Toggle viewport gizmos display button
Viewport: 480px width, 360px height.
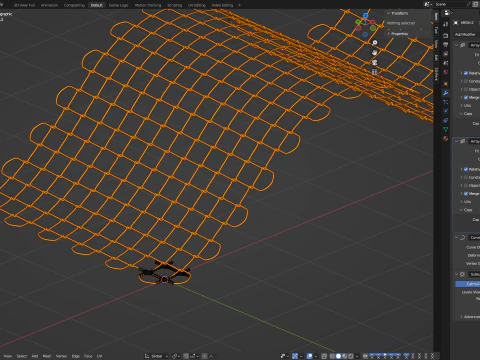(295, 356)
